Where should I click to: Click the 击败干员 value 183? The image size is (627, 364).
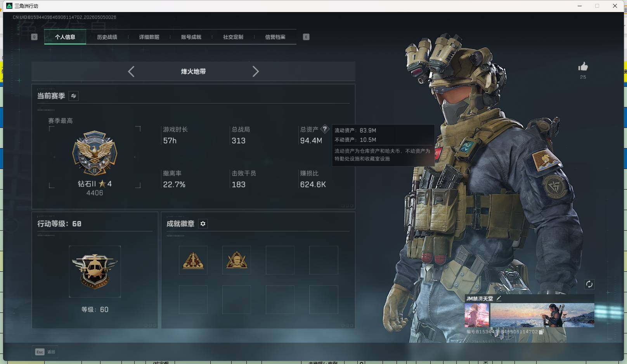click(238, 185)
